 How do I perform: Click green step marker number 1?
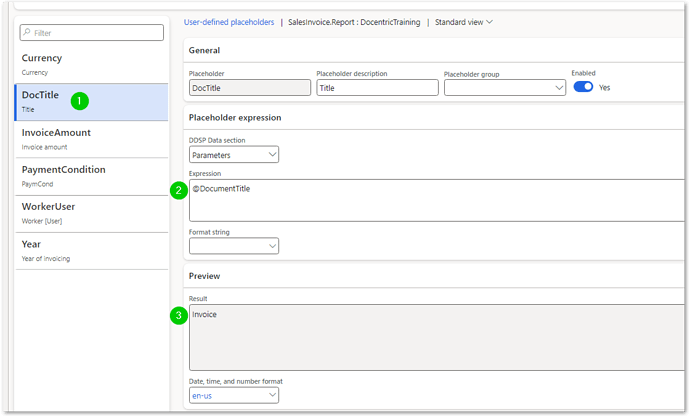(x=80, y=100)
